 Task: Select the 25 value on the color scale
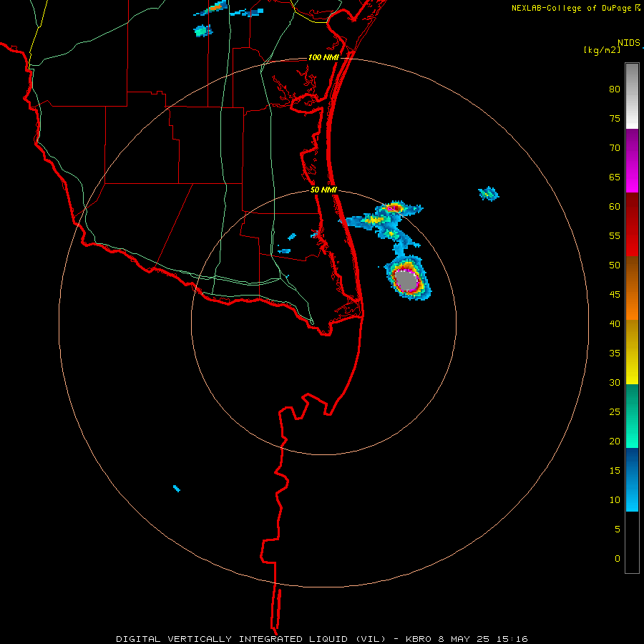[615, 411]
